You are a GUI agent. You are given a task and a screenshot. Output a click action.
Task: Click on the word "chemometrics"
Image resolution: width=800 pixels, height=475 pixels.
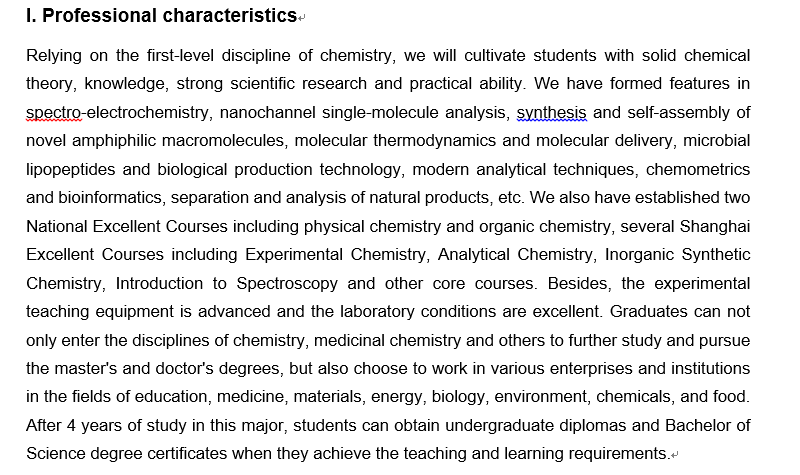point(698,169)
